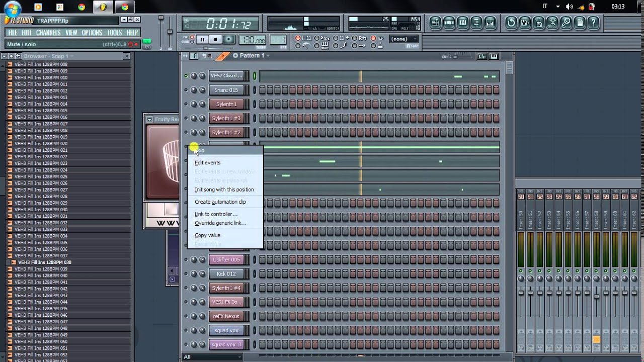The image size is (644, 362).
Task: Choose Link to controller... option
Action: point(216,214)
